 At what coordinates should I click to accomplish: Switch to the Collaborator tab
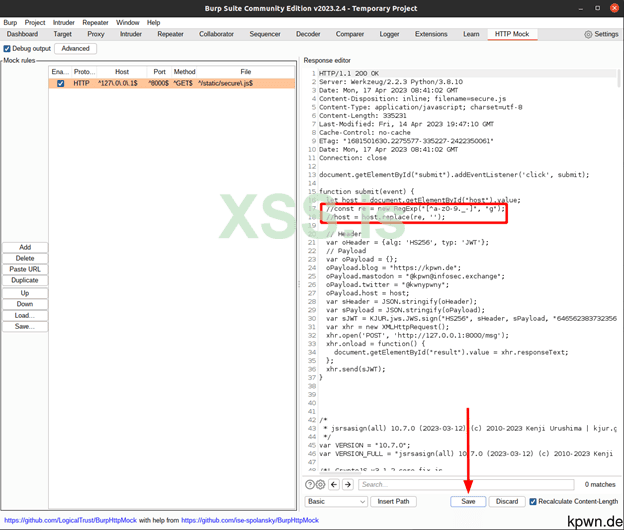tap(216, 34)
